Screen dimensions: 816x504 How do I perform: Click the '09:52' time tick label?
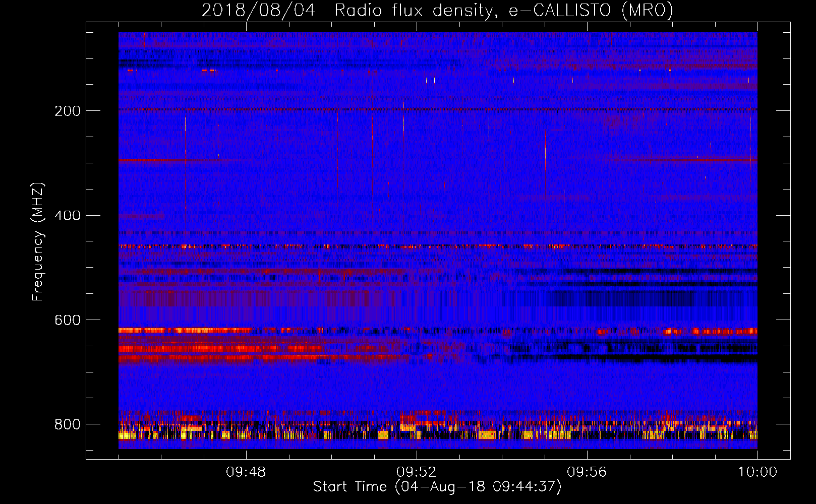point(417,472)
